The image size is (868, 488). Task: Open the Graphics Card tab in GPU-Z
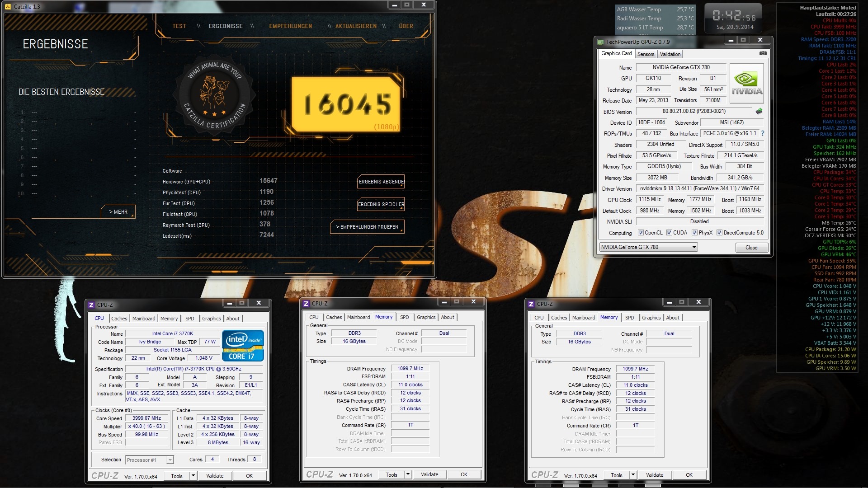(x=616, y=53)
